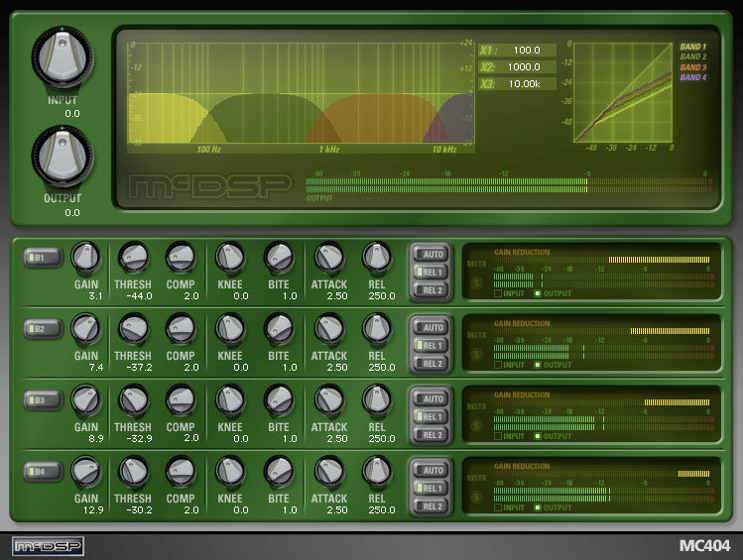The width and height of the screenshot is (743, 560).
Task: Click the X1 crossover frequency field
Action: point(527,50)
